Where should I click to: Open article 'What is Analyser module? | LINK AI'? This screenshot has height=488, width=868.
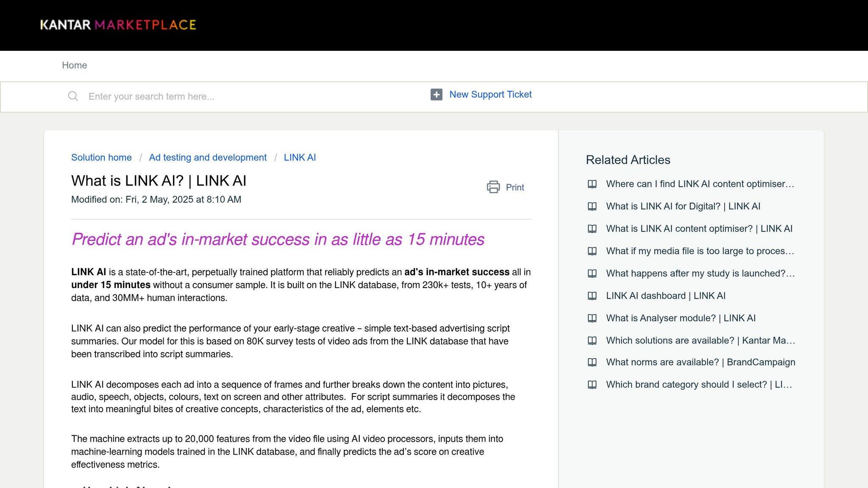pos(681,318)
